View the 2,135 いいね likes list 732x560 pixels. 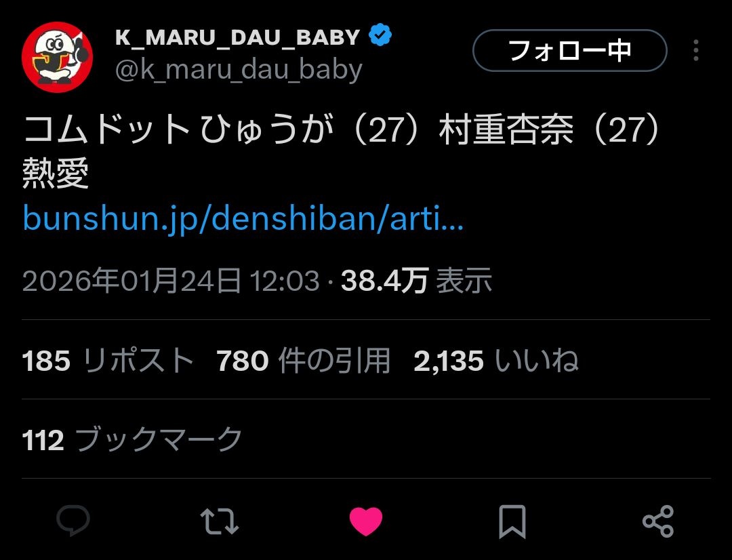pyautogui.click(x=496, y=361)
